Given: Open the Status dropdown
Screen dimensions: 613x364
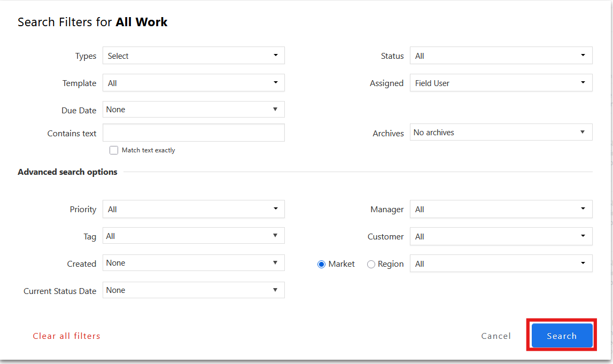Looking at the screenshot, I should click(x=500, y=56).
